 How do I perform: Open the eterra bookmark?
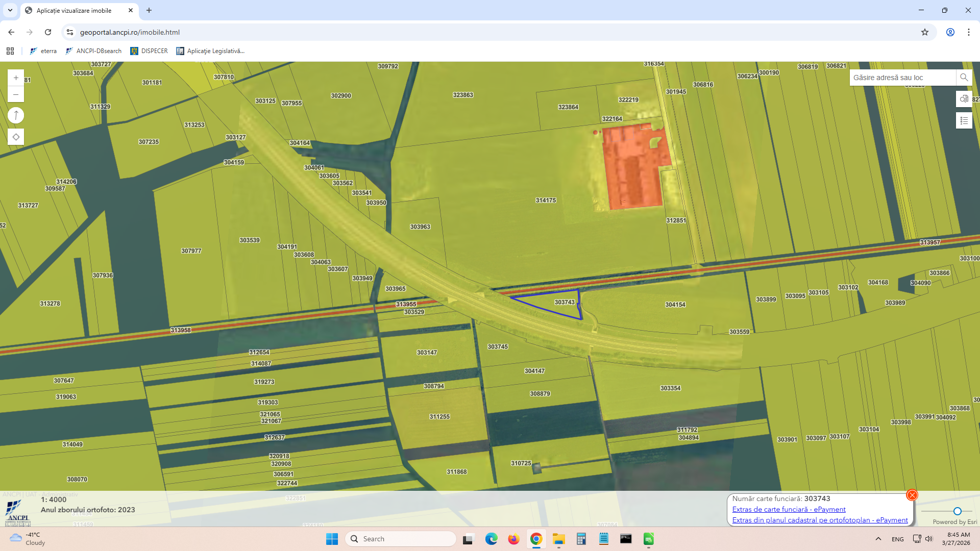(x=43, y=51)
